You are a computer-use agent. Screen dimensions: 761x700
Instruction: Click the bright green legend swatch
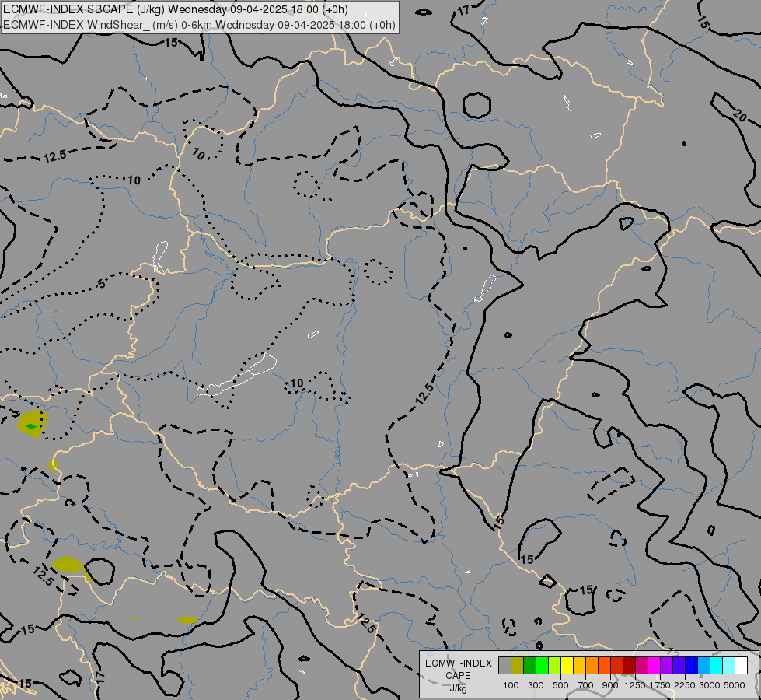pyautogui.click(x=542, y=665)
